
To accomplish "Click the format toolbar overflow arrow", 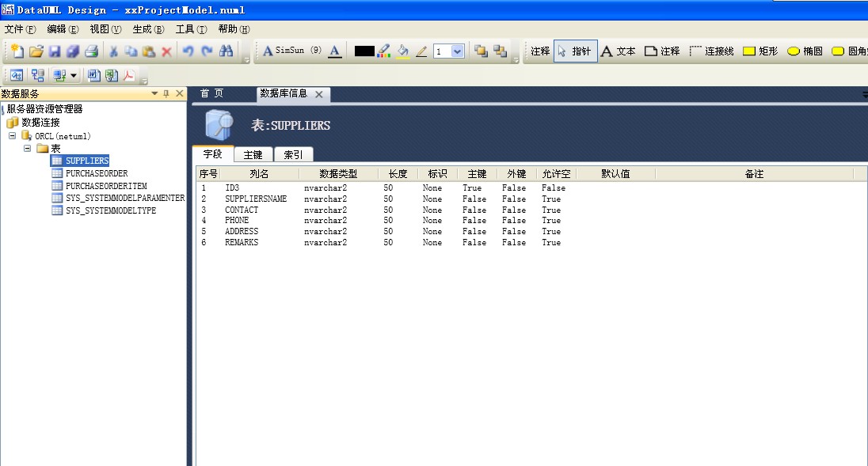I will pyautogui.click(x=516, y=59).
